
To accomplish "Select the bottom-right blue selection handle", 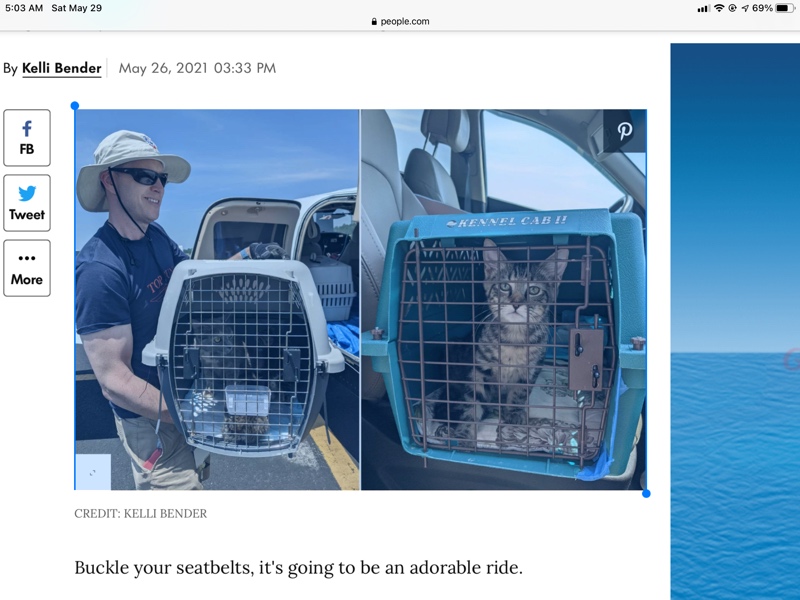I will click(646, 493).
